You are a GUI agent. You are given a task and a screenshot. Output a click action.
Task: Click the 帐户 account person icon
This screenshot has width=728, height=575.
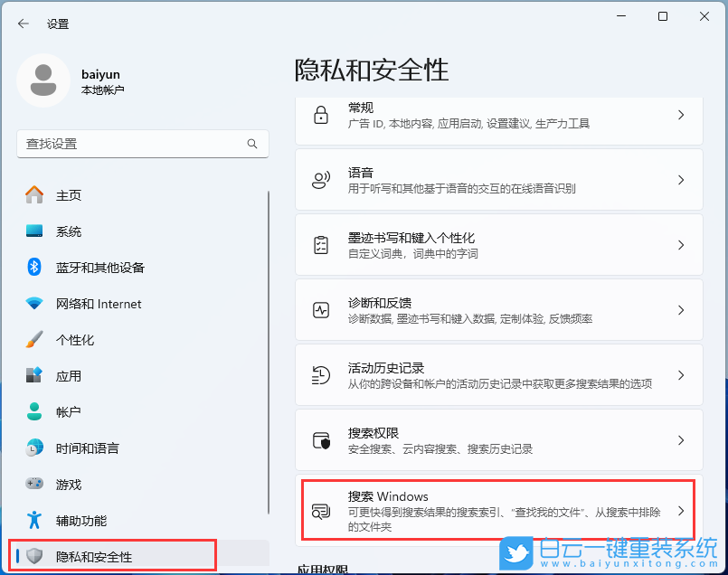[34, 412]
